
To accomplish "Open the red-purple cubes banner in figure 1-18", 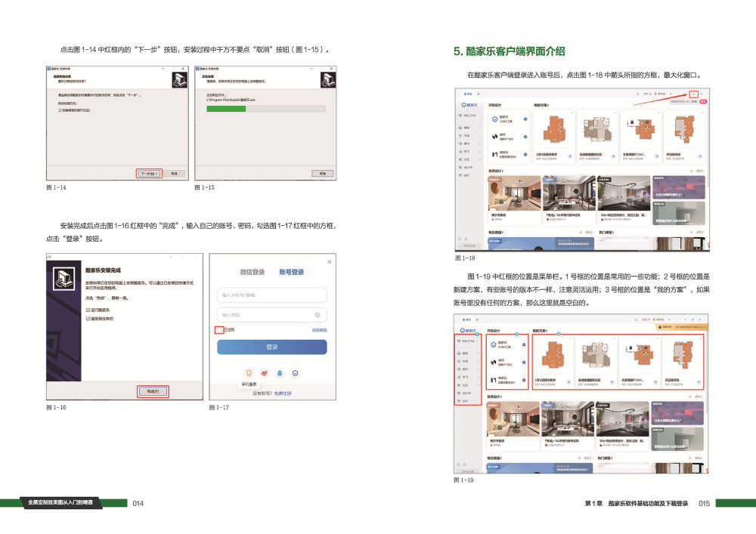I will tap(680, 187).
